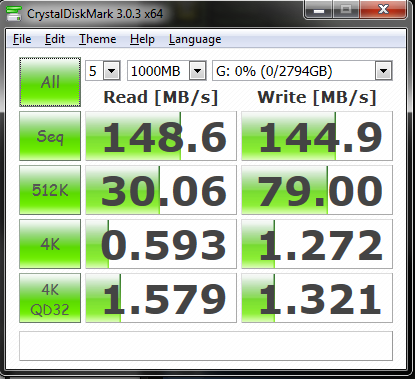Open the Theme menu
This screenshot has height=379, width=415.
click(x=98, y=39)
